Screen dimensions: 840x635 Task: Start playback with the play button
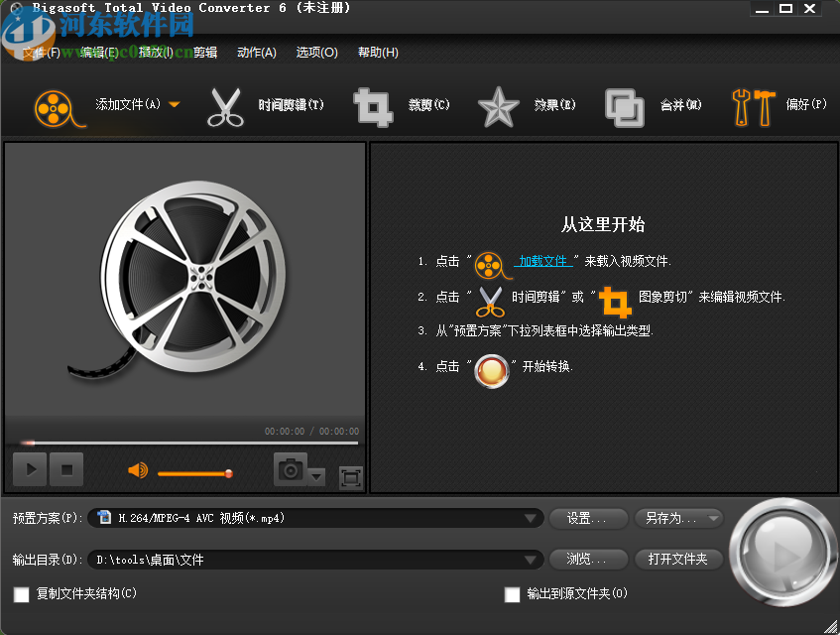(x=29, y=468)
